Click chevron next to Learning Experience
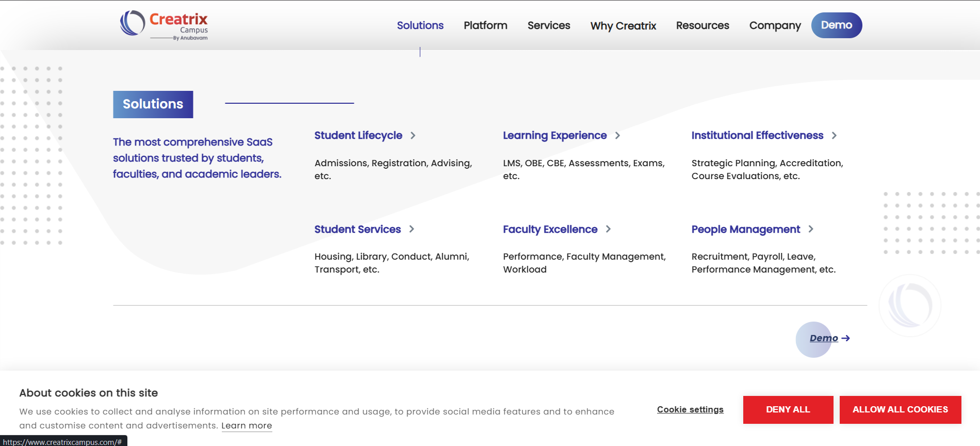This screenshot has width=980, height=446. pyautogui.click(x=617, y=135)
